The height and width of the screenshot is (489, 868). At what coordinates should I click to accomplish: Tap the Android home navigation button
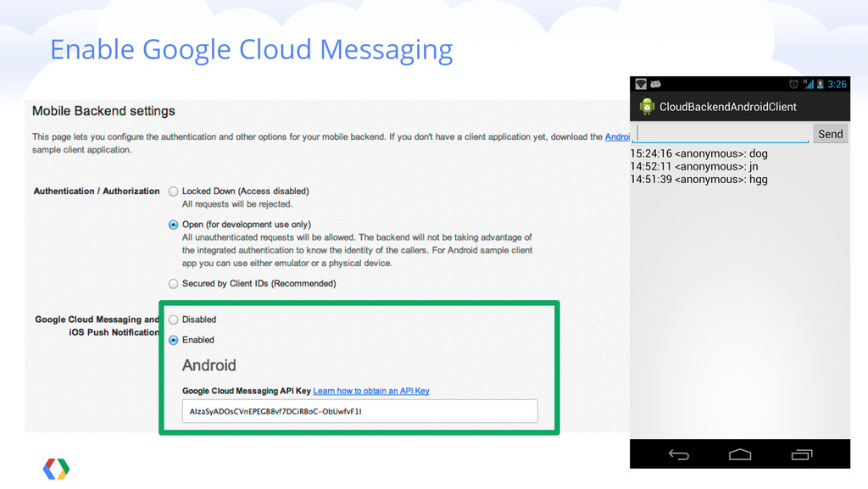coord(740,455)
